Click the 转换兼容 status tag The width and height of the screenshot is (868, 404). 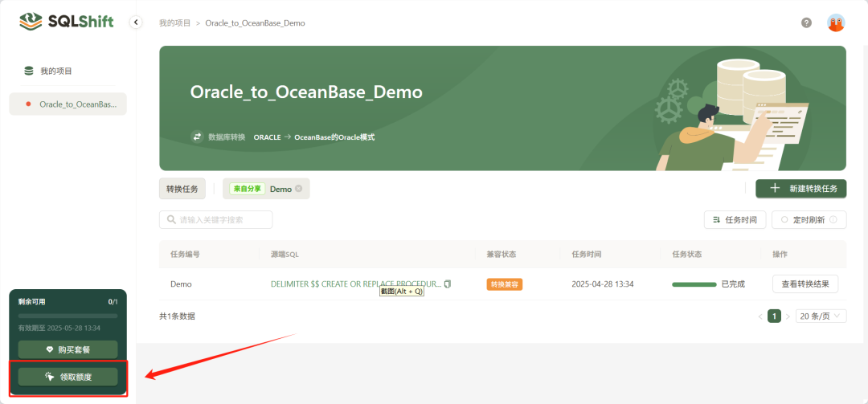pos(505,284)
